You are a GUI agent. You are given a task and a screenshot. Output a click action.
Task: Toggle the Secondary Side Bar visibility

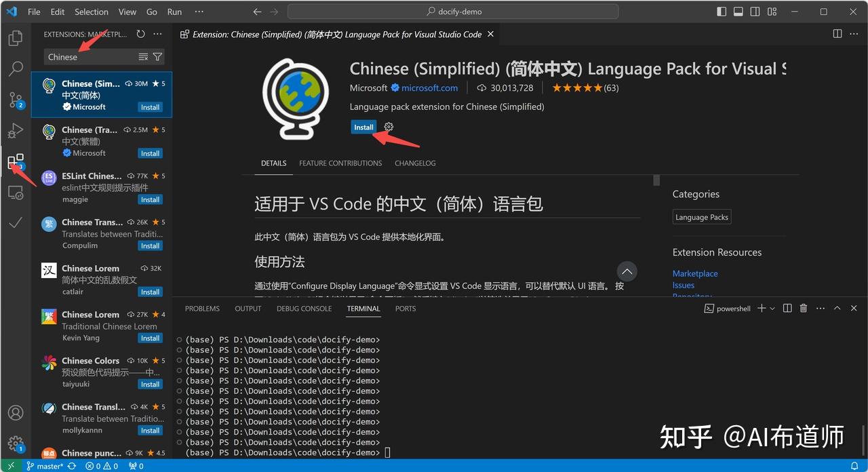(x=755, y=12)
